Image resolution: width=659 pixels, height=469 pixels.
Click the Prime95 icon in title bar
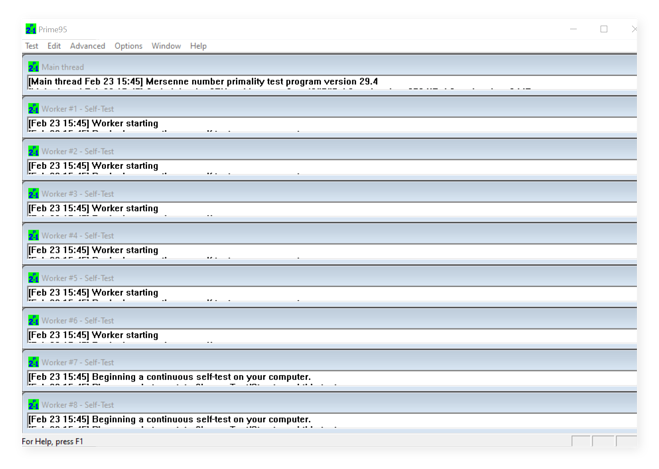coord(31,29)
